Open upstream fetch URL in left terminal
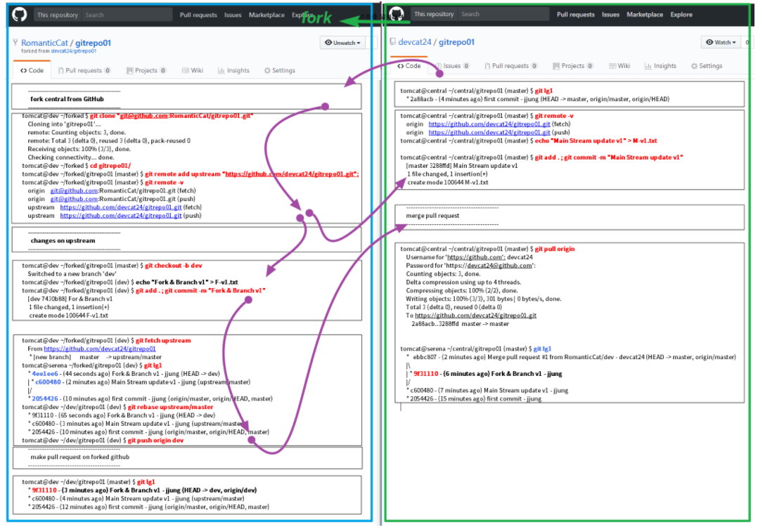This screenshot has height=532, width=758. click(x=121, y=207)
